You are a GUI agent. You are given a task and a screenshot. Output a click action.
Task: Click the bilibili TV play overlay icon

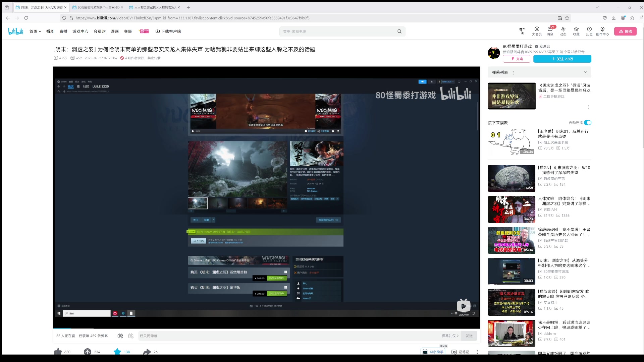pos(464,305)
